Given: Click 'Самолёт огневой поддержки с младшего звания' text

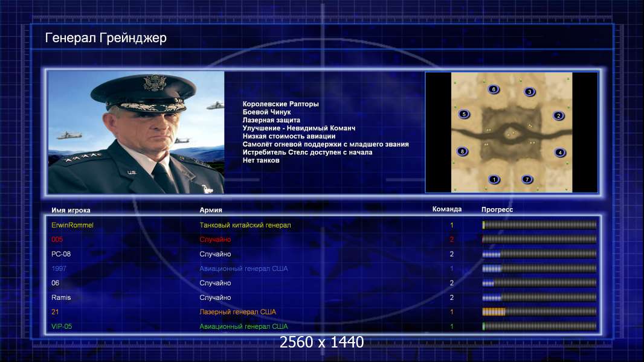Looking at the screenshot, I should point(326,144).
